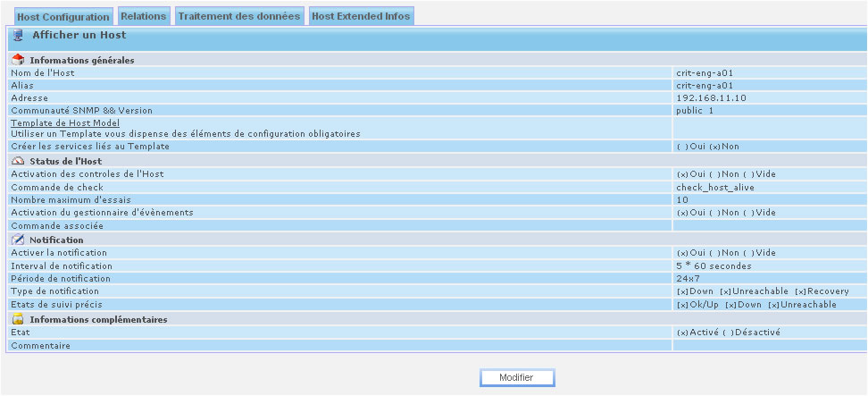Open the Traitement des données tab
Screen dimensions: 868x396
click(x=238, y=16)
